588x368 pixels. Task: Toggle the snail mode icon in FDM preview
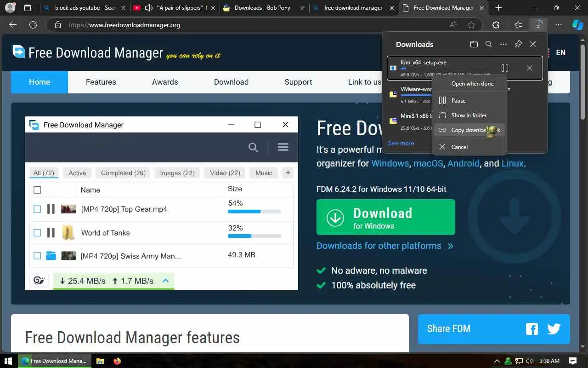[39, 281]
